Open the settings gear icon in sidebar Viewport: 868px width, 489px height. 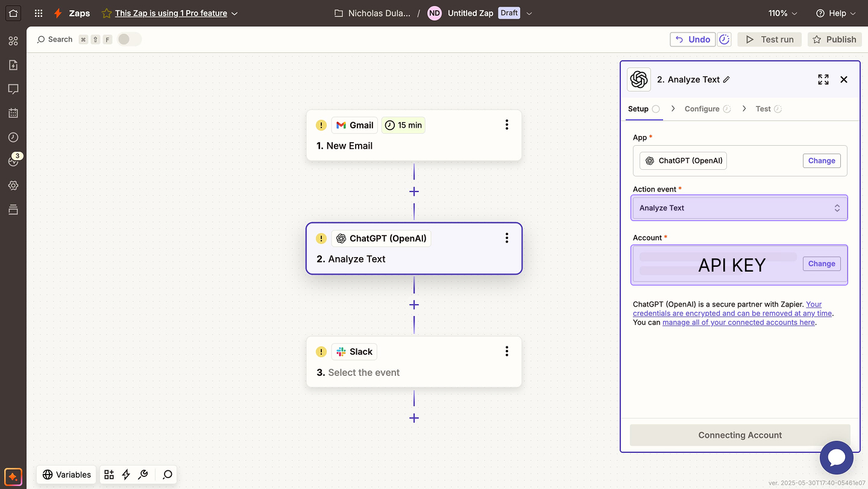[x=13, y=185]
